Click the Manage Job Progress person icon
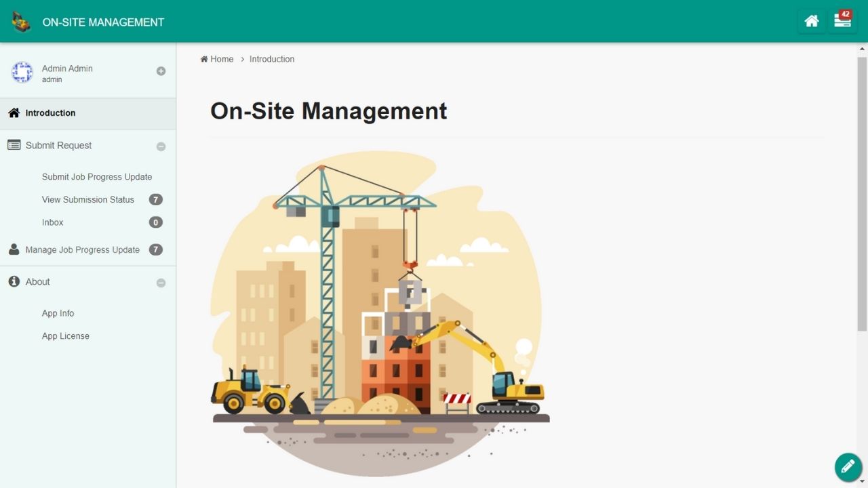The width and height of the screenshot is (868, 488). [14, 249]
